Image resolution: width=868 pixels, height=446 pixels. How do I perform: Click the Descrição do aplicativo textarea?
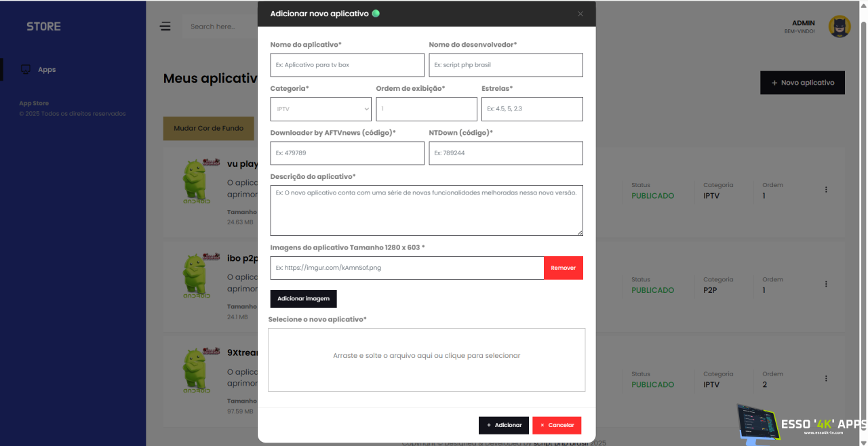tap(427, 210)
